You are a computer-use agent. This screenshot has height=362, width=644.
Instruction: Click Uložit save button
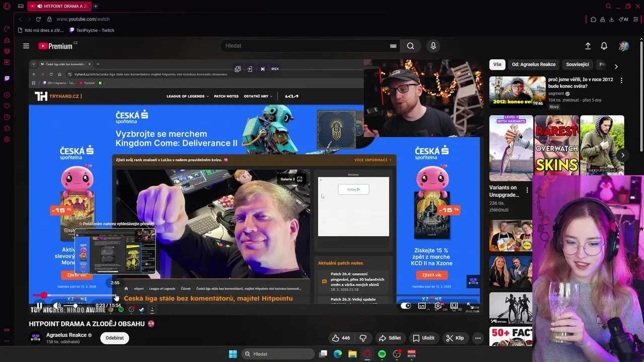tap(423, 338)
